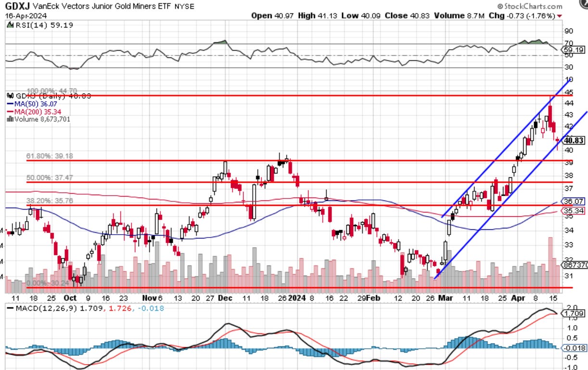This screenshot has height=370, width=588.
Task: Click the GDXJ ticker symbol in header
Action: [x=16, y=7]
